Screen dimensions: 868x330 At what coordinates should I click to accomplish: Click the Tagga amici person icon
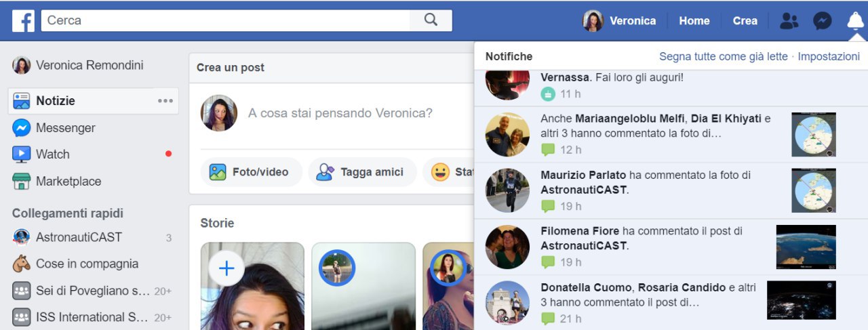pyautogui.click(x=325, y=172)
